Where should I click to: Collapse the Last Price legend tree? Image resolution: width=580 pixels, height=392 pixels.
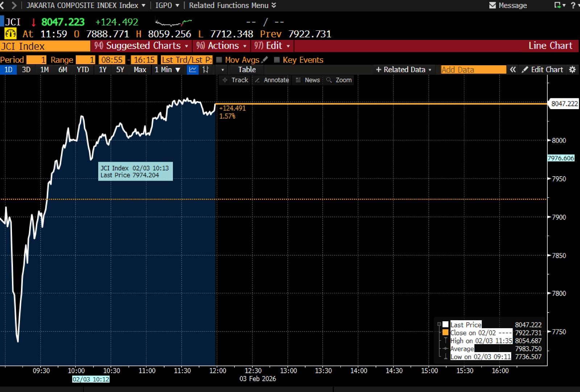(439, 324)
